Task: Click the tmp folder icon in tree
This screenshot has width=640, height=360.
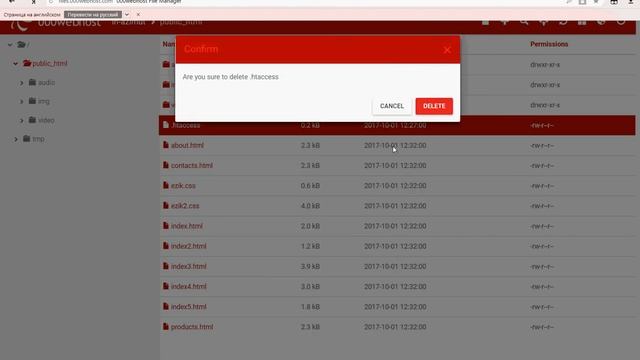Action: (x=27, y=139)
